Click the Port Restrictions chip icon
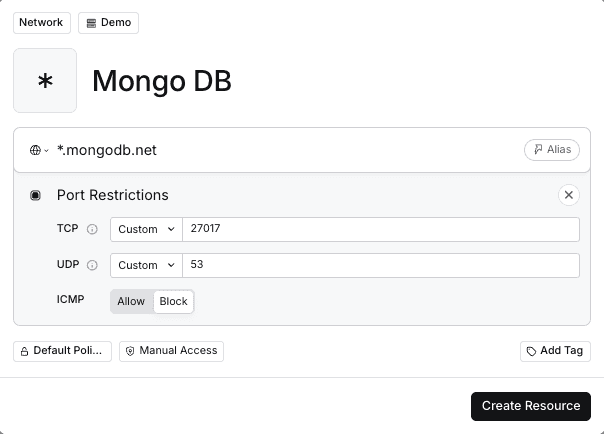 [x=35, y=195]
